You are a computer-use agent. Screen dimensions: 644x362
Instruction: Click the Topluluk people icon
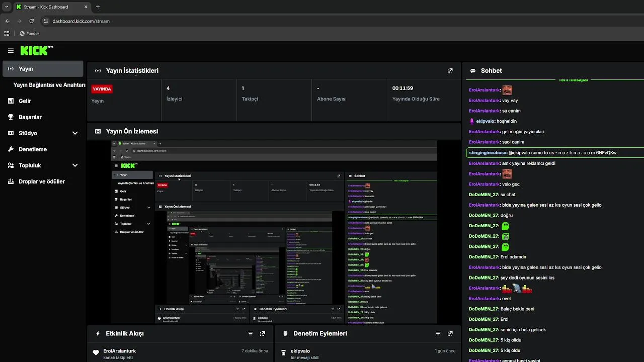11,165
